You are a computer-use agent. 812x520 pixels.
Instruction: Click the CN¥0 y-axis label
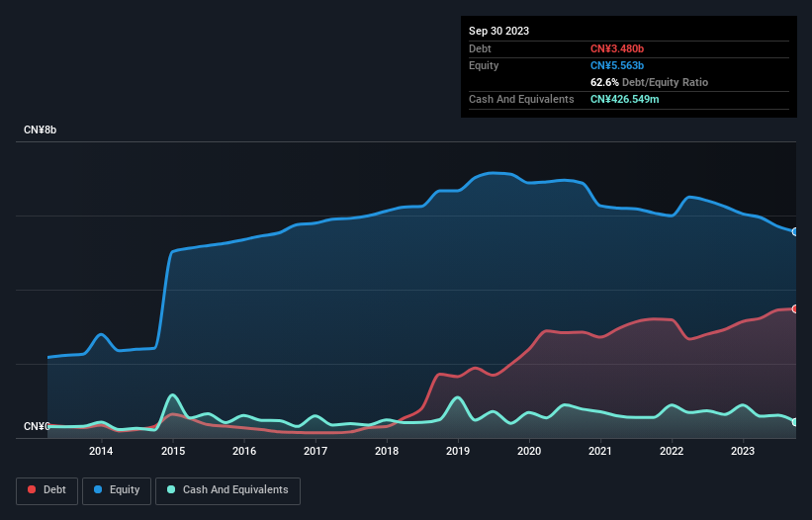36,427
